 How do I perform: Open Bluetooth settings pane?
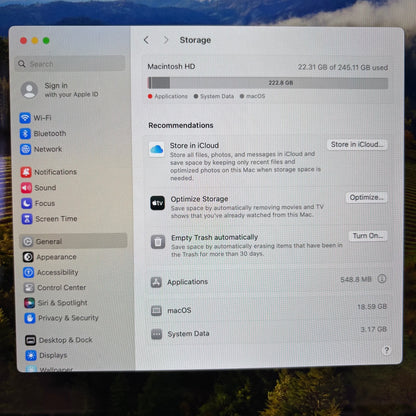tap(43, 134)
